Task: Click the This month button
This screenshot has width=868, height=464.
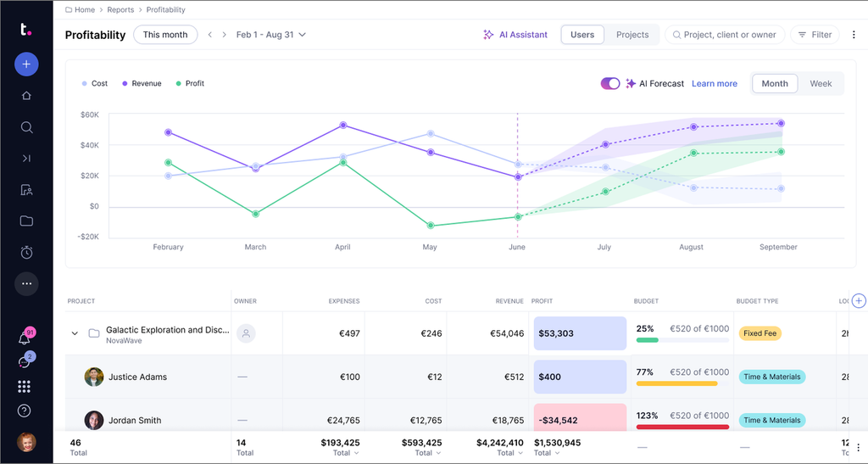Action: (x=165, y=34)
